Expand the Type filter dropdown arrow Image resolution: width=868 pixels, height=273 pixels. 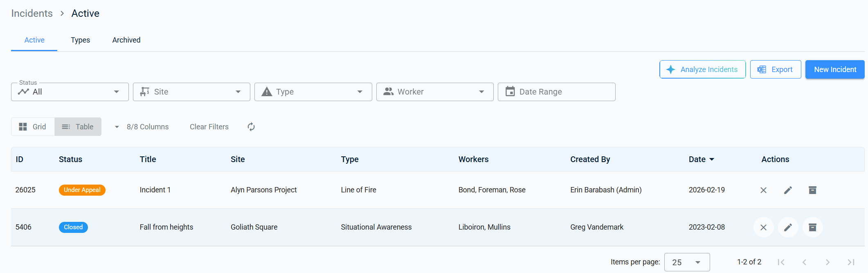coord(360,92)
